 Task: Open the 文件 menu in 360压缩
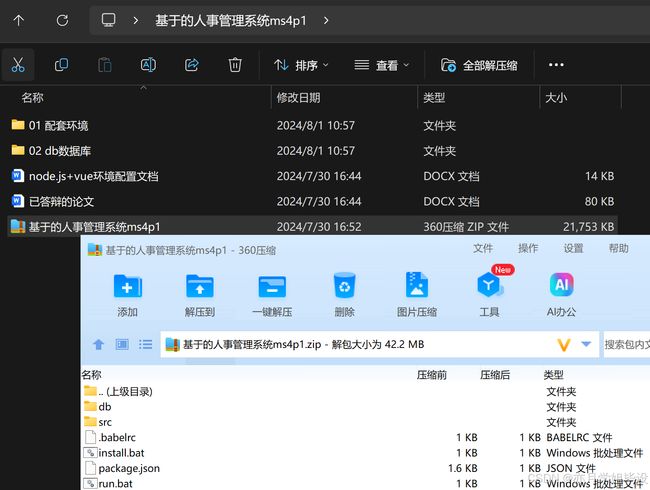tap(483, 248)
